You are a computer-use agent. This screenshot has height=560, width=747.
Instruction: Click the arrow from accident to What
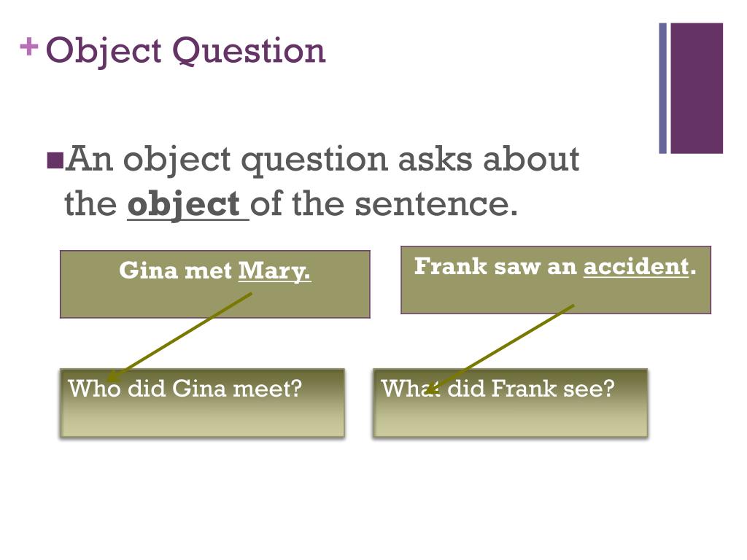click(499, 349)
